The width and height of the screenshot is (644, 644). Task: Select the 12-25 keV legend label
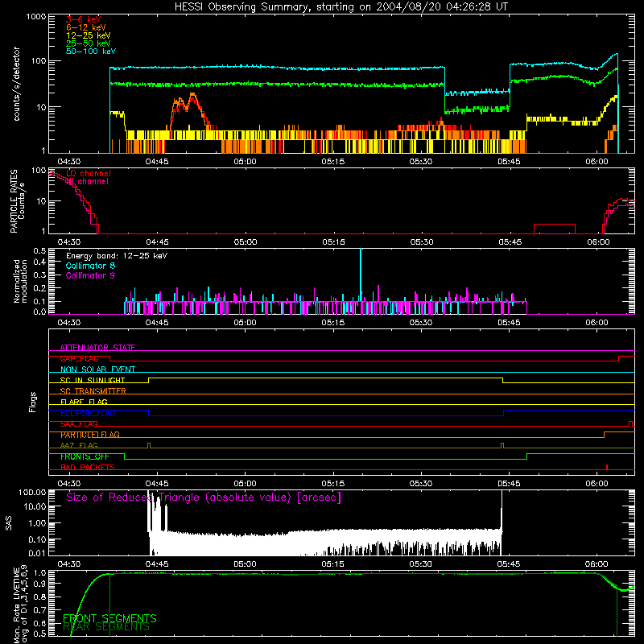89,35
